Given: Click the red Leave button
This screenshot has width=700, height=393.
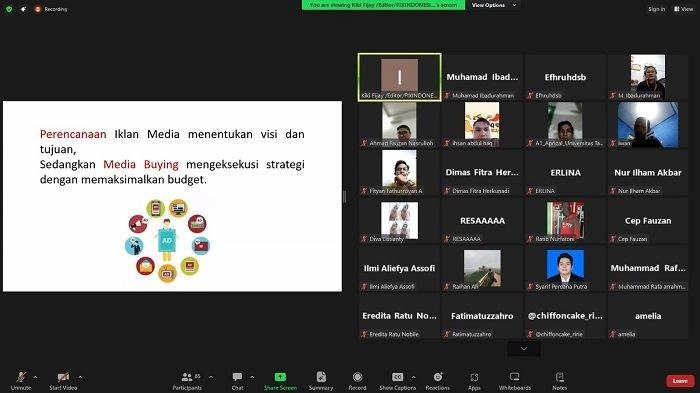Looking at the screenshot, I should point(680,381).
